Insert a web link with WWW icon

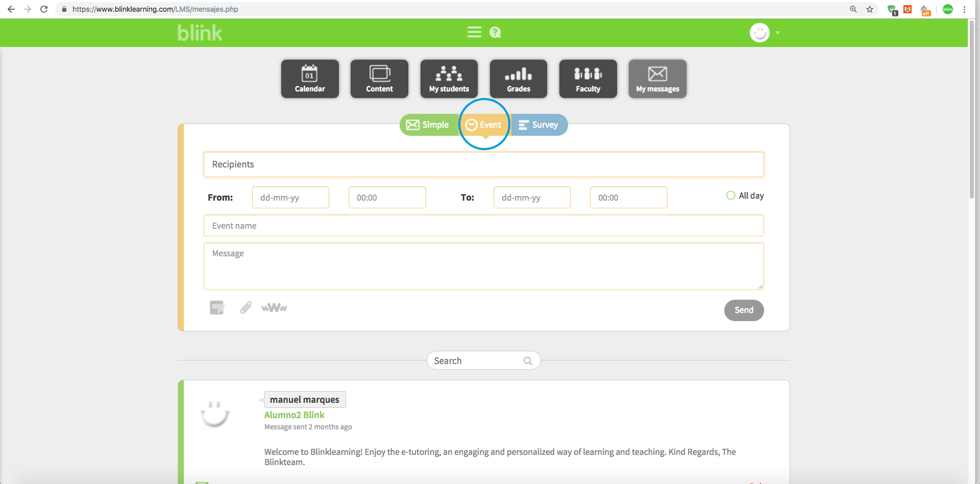(274, 308)
